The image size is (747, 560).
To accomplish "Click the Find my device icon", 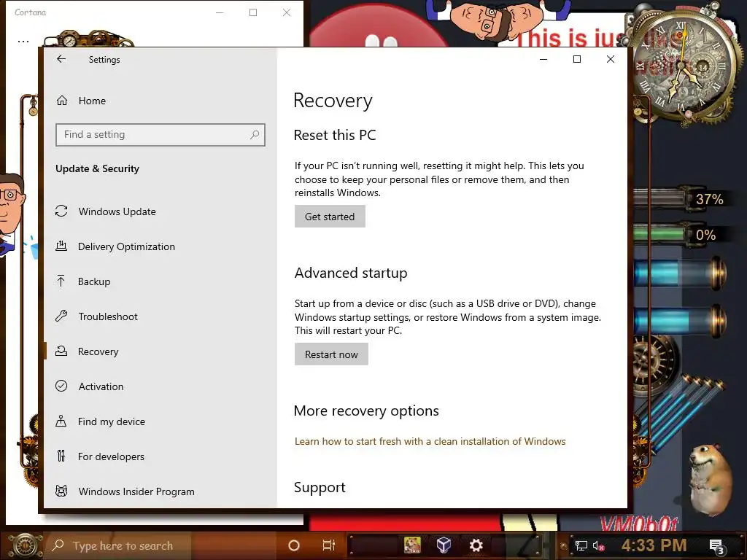I will click(x=61, y=421).
